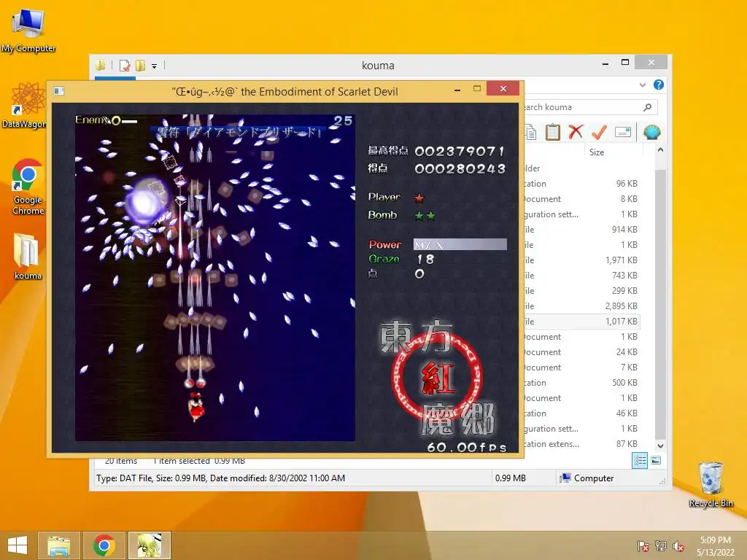Sort files by the Size column header
The height and width of the screenshot is (560, 747).
[x=613, y=152]
